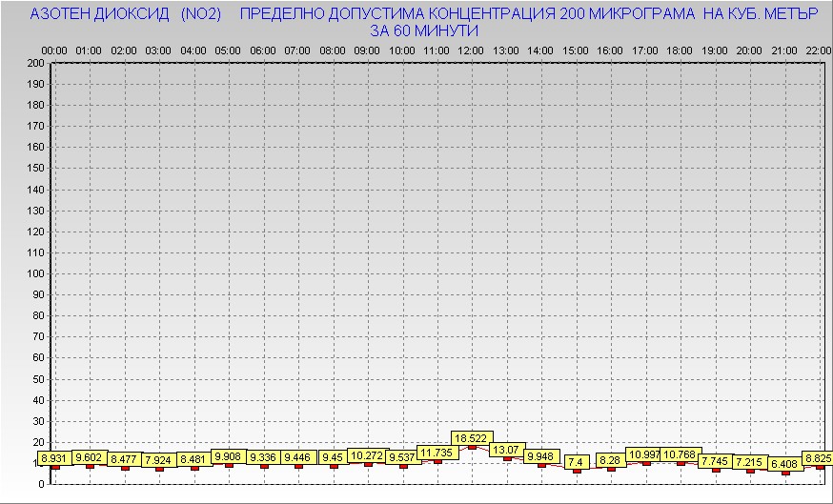Select the 07:00 time axis label
Screen dimensions: 833x504
tap(297, 51)
